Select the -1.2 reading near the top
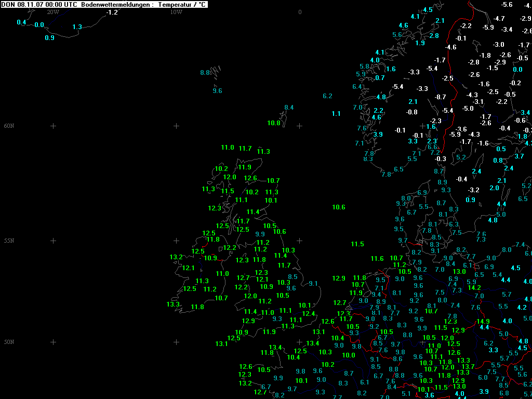The height and width of the screenshot is (399, 532). tap(112, 12)
